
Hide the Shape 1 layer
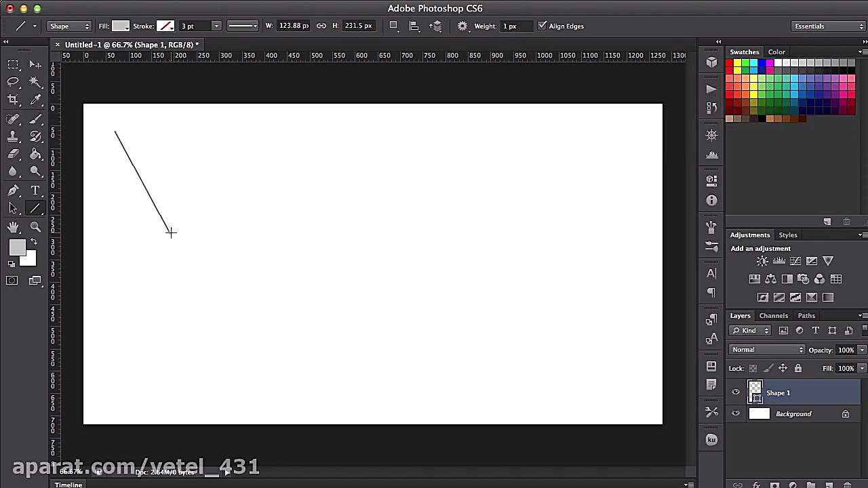pos(736,392)
